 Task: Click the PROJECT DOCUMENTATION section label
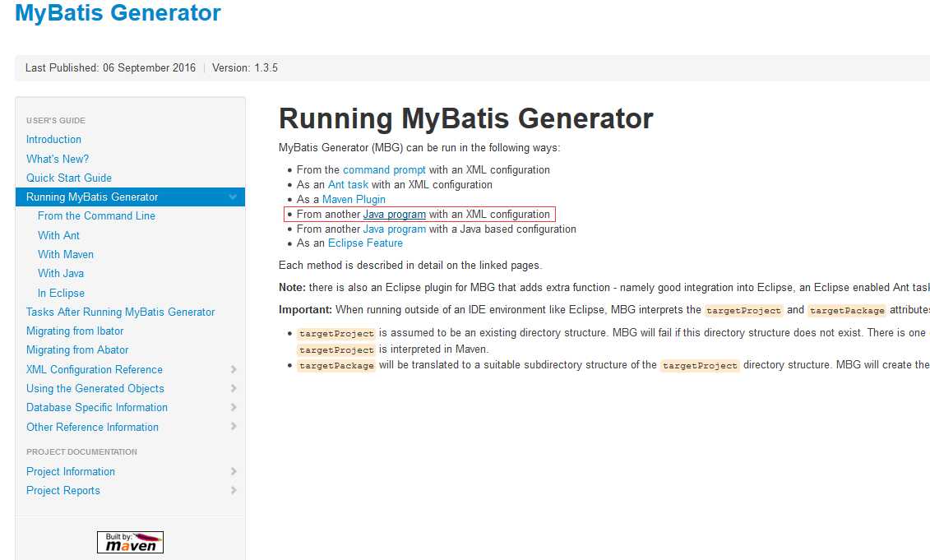82,452
